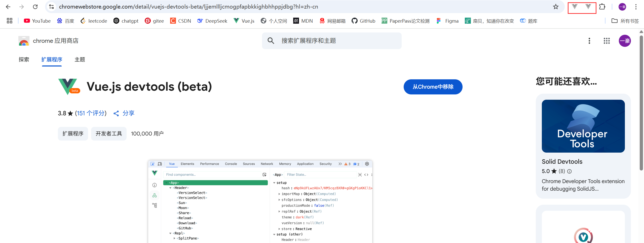Screen dimensions: 644x243
Task: Switch to the 探索 tab
Action: tap(24, 60)
